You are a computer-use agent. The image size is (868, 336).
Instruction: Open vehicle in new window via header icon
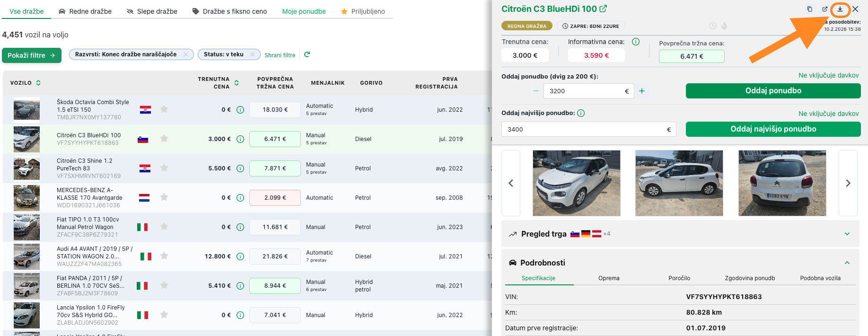825,9
